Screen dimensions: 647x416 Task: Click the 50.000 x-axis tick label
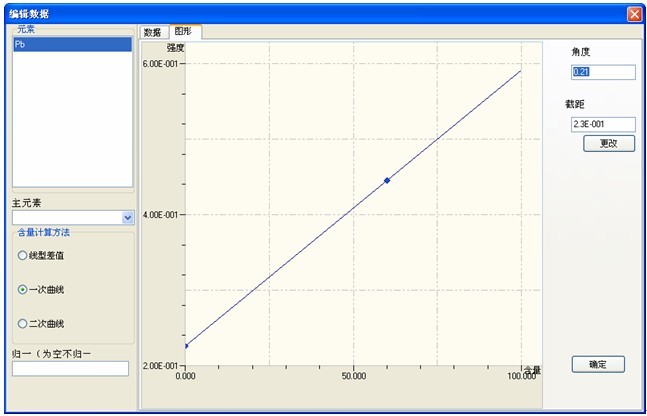coord(352,376)
